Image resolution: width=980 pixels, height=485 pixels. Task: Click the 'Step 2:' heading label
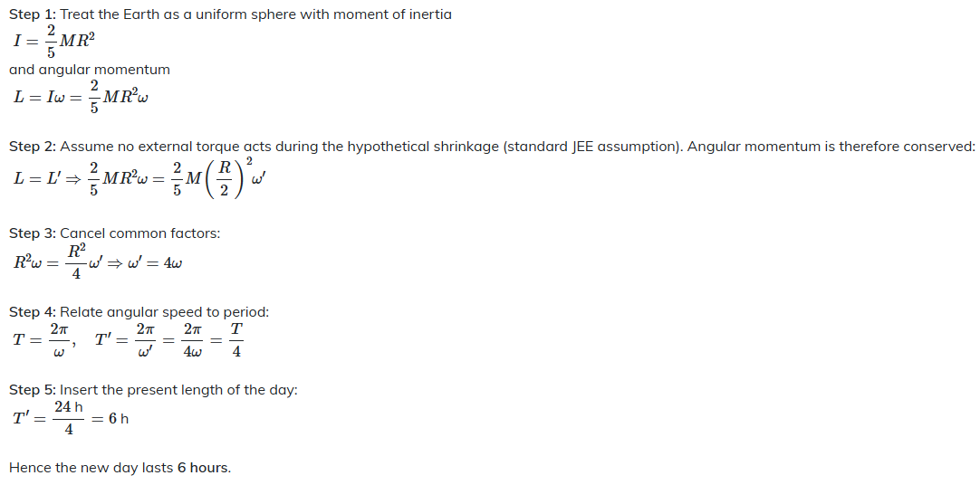(x=33, y=147)
